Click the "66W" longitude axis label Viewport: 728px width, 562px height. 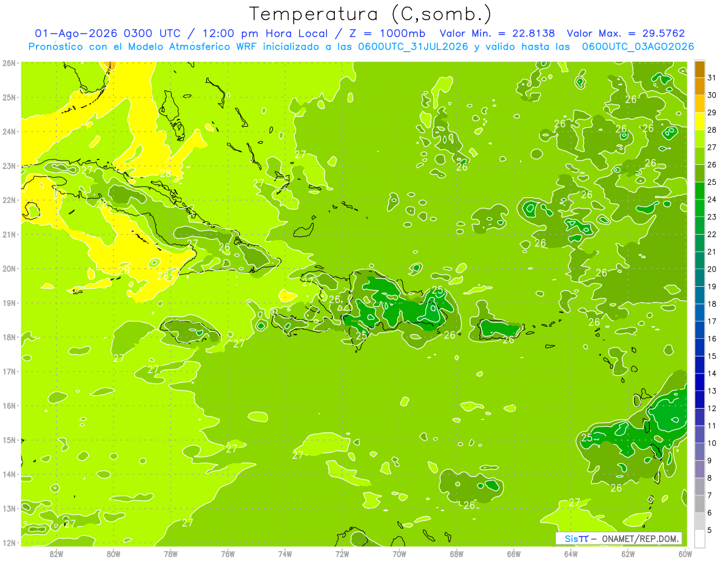(x=514, y=554)
